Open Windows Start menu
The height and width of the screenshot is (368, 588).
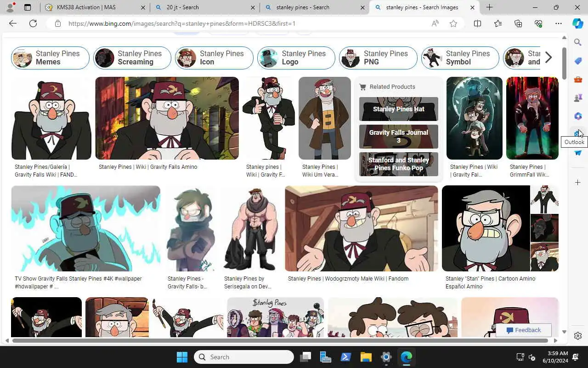coord(182,357)
